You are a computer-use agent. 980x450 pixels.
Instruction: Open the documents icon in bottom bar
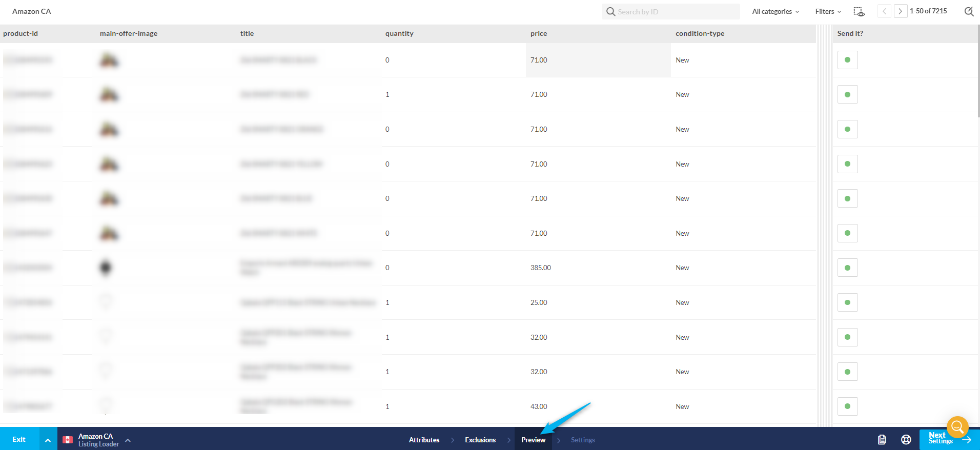[882, 440]
